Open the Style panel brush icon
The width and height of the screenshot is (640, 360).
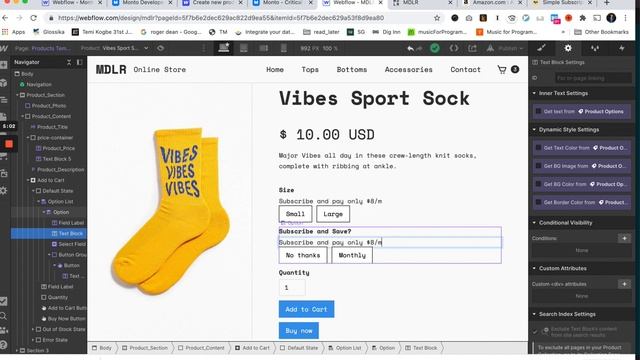542,48
